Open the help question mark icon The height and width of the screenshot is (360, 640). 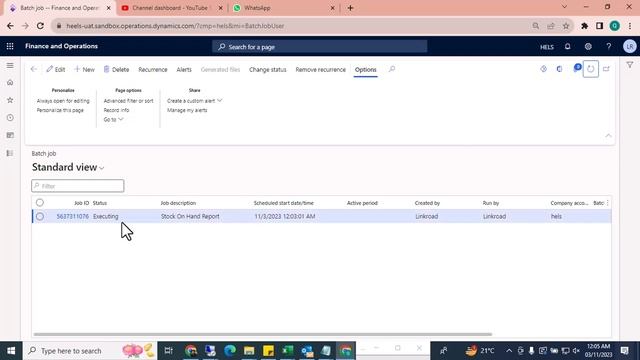click(x=609, y=47)
